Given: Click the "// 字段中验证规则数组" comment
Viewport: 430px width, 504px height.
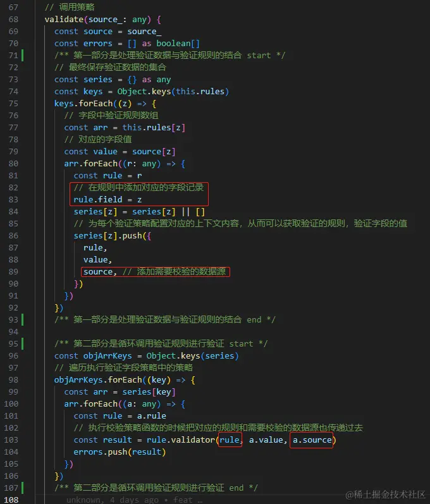Looking at the screenshot, I should point(111,115).
